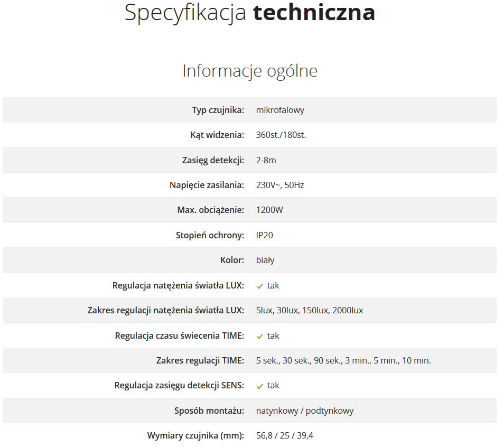
Task: Click the 'Specyfikacja techniczna' heading
Action: (x=250, y=13)
